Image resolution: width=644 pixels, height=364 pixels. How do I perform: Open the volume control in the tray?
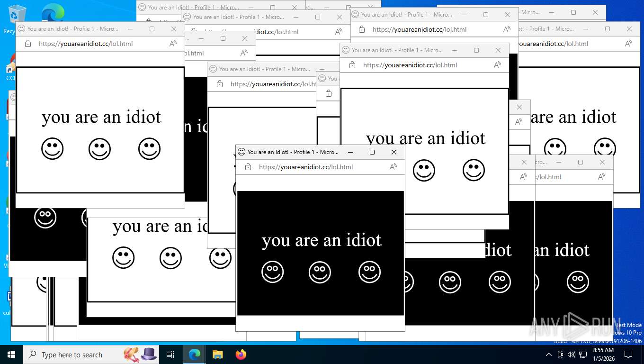pyautogui.click(x=572, y=355)
